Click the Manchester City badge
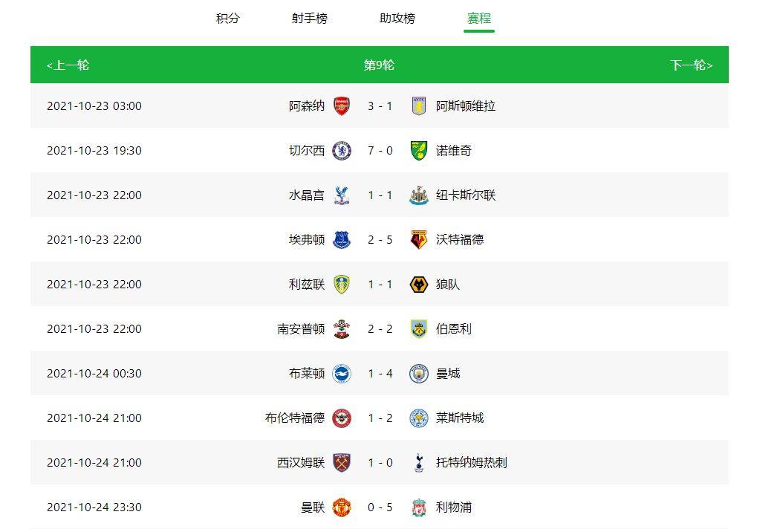 (418, 374)
